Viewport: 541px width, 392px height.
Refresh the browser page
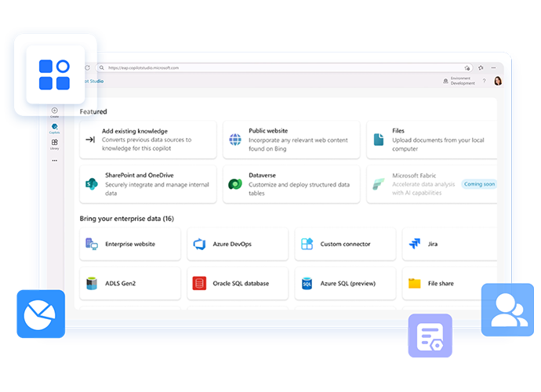[88, 67]
